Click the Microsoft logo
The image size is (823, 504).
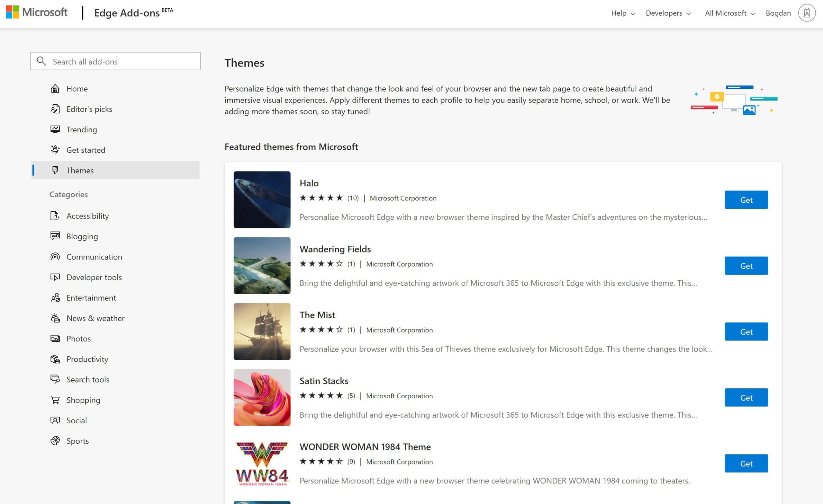(x=36, y=12)
